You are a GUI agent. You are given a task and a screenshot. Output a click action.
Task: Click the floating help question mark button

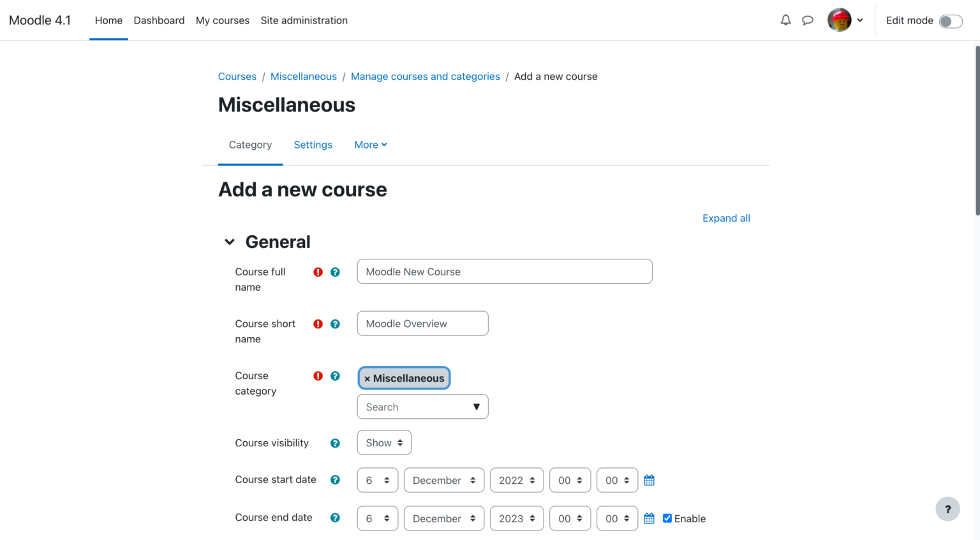(947, 509)
